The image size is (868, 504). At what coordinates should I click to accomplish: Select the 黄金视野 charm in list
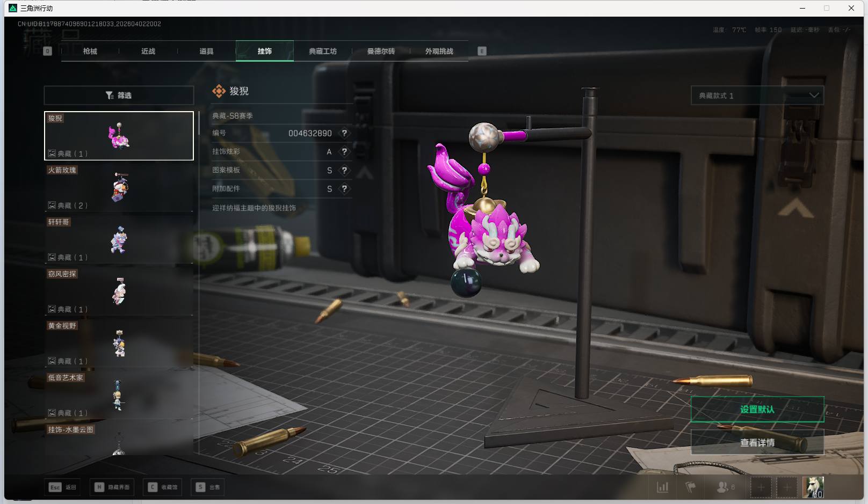119,344
